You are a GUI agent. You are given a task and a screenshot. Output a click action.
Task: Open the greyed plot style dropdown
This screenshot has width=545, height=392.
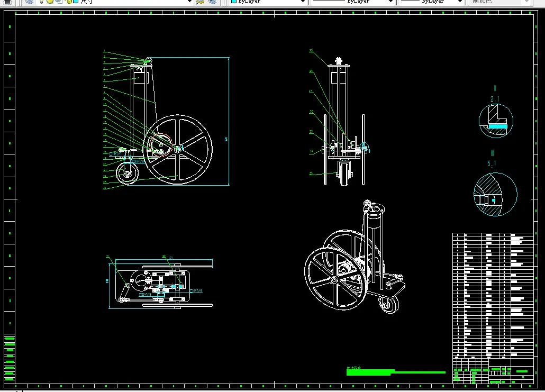point(526,2)
